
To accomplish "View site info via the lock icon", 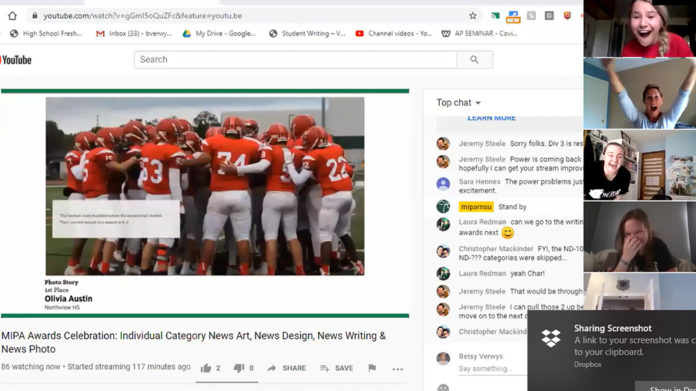I will click(x=35, y=16).
